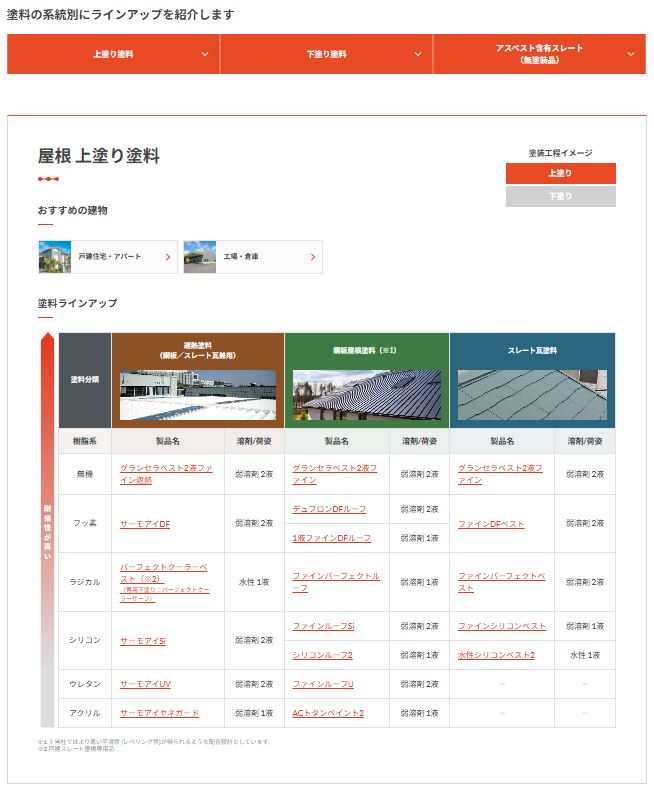
Task: Click the 耐候性が高い durability gradient arrow
Action: 47,530
